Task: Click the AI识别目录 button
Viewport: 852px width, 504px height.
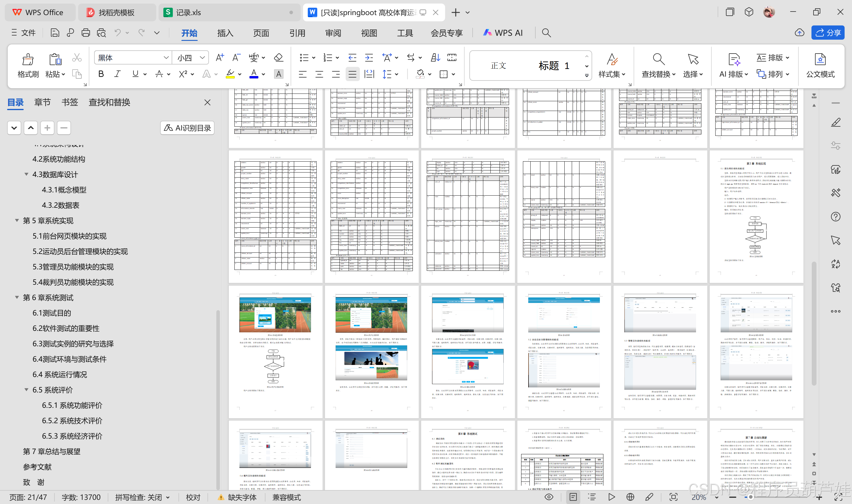Action: point(187,128)
